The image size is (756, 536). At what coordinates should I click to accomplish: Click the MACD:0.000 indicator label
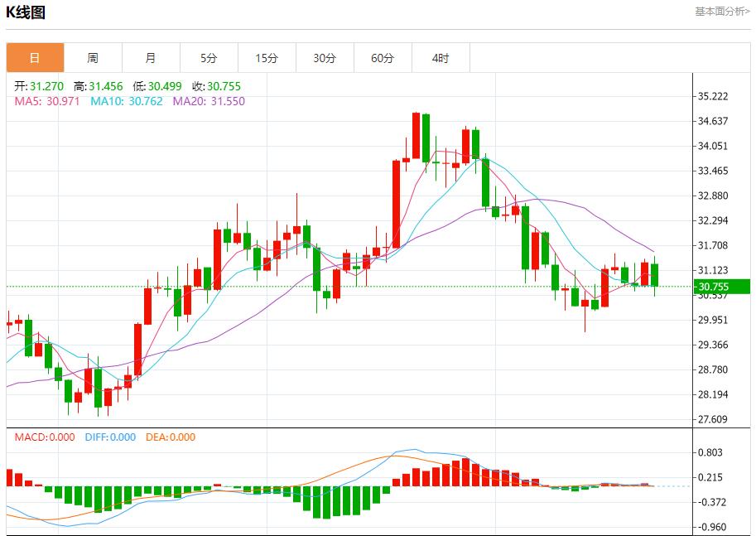pyautogui.click(x=44, y=437)
